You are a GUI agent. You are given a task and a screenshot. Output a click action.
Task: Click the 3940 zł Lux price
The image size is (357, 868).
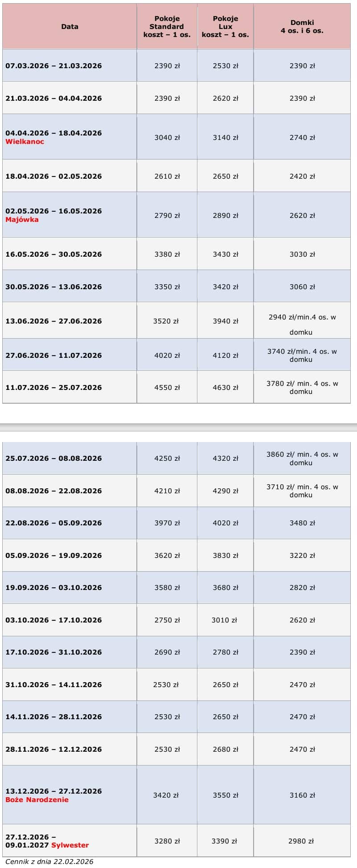click(225, 321)
